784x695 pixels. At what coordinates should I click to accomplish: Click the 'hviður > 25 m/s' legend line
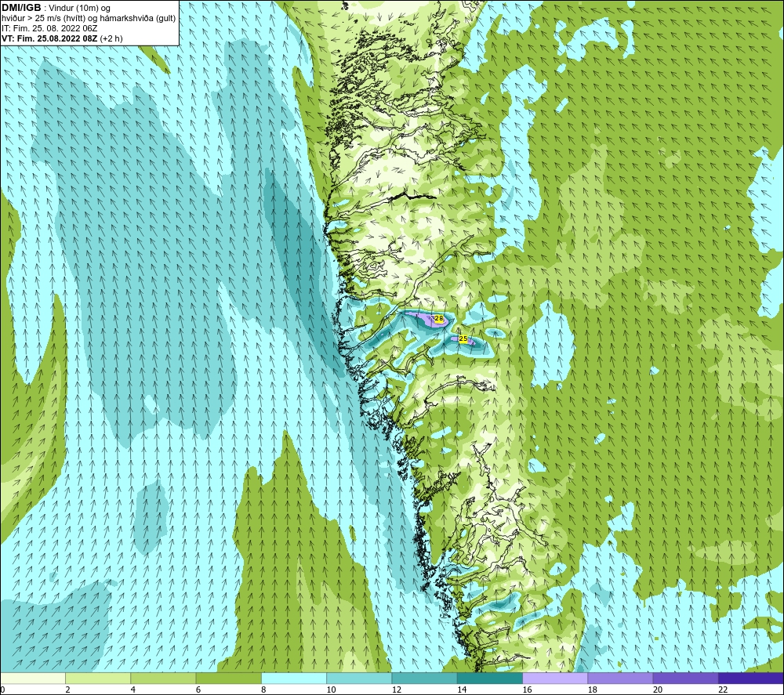tap(89, 18)
